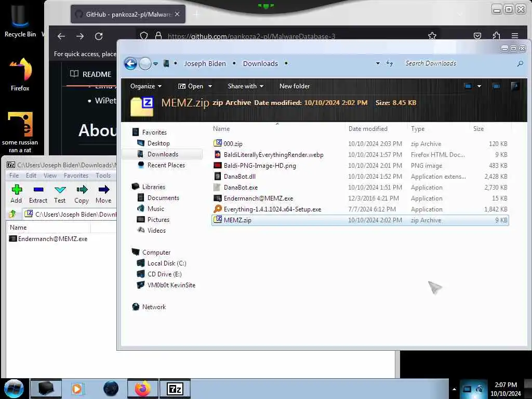Click the 7-Zip Extract button
This screenshot has width=532, height=399.
[38, 194]
